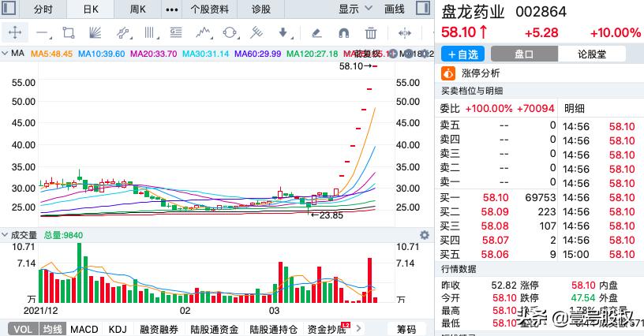Toggle the 均线 moving average button

53,329
